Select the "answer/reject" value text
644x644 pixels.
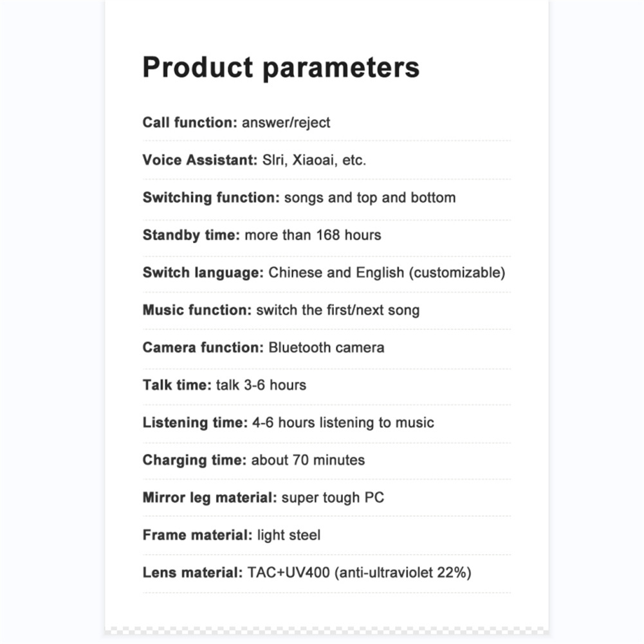[x=286, y=122]
